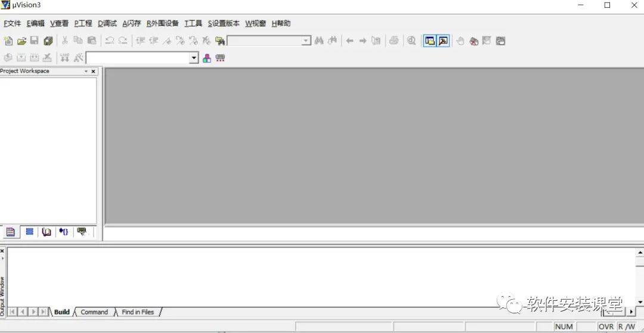
Task: Open the F文件 menu
Action: click(13, 23)
